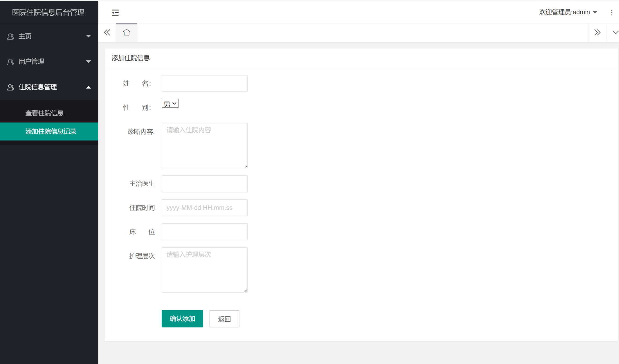Grab the 诊断内容 textarea resize handle
Image resolution: width=619 pixels, height=364 pixels.
pyautogui.click(x=246, y=166)
